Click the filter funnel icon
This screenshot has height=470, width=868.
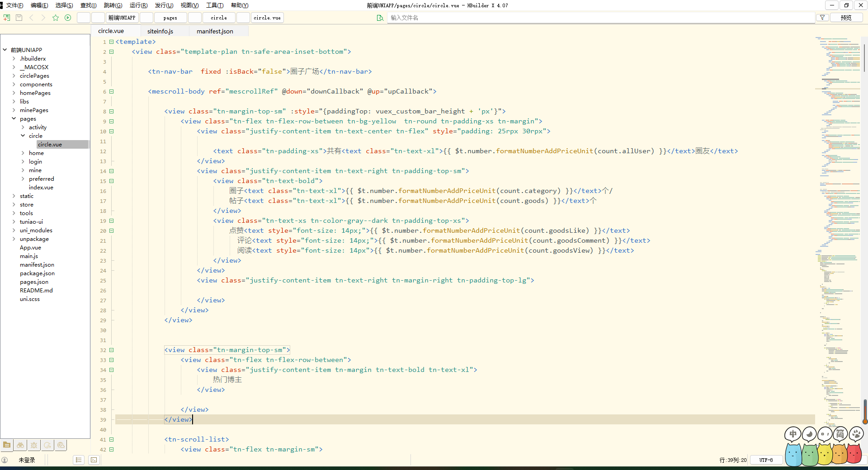click(x=822, y=18)
